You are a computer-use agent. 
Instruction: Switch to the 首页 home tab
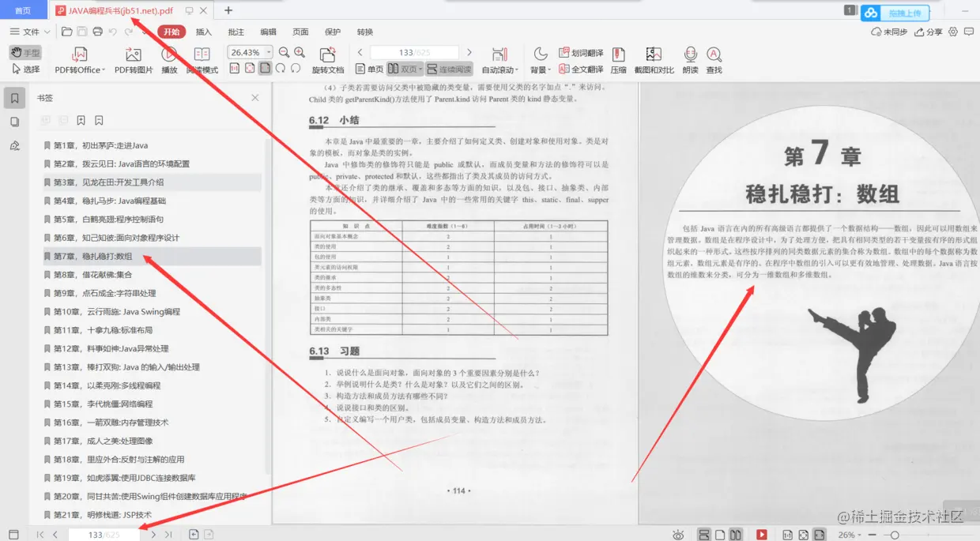tap(23, 10)
